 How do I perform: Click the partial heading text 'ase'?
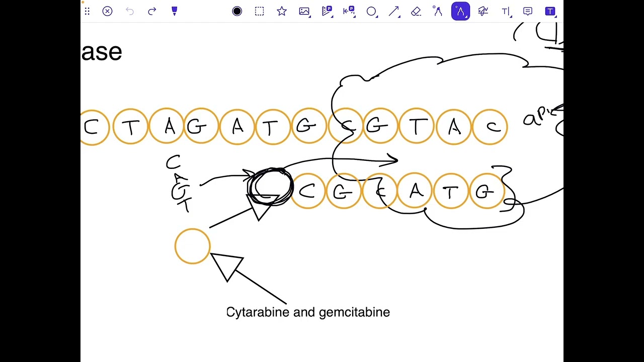point(102,52)
